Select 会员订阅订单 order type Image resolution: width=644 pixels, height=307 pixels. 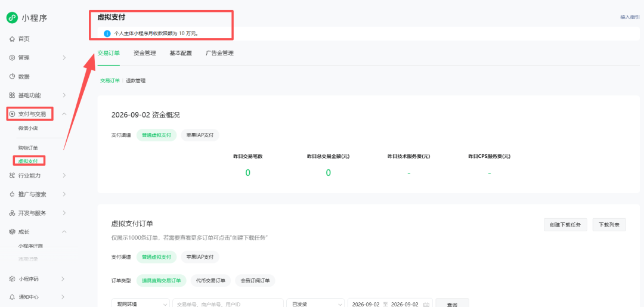(255, 281)
